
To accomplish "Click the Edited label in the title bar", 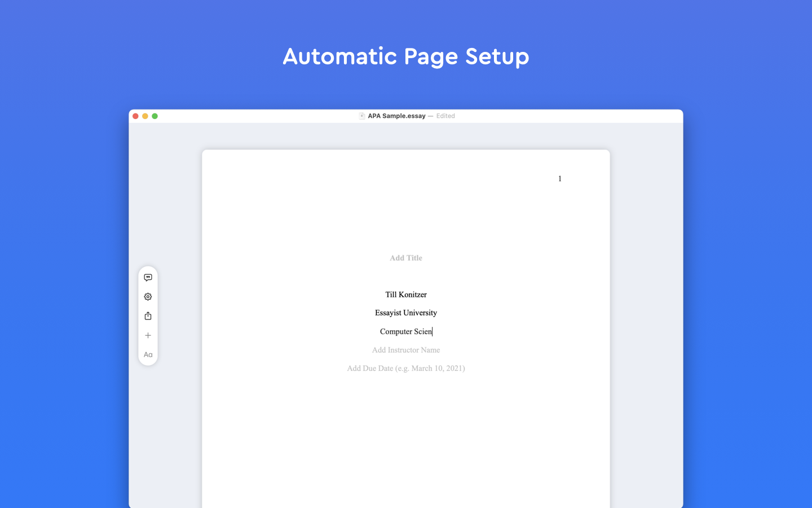I will [445, 116].
